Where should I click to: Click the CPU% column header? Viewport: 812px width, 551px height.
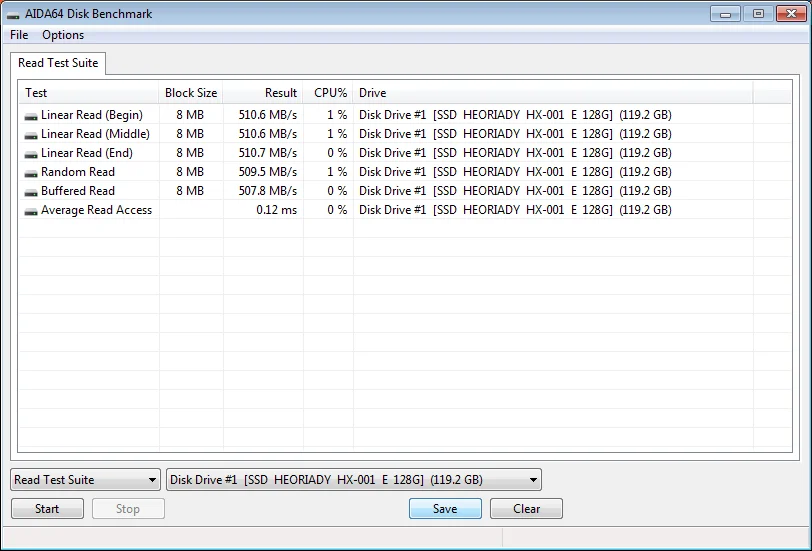pos(328,93)
